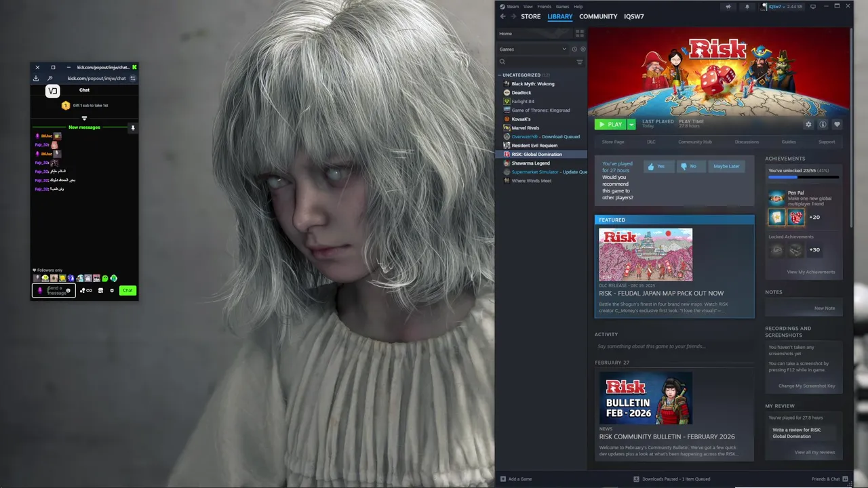This screenshot has height=488, width=868.
Task: Switch to the COMMUNITY tab
Action: click(x=598, y=16)
